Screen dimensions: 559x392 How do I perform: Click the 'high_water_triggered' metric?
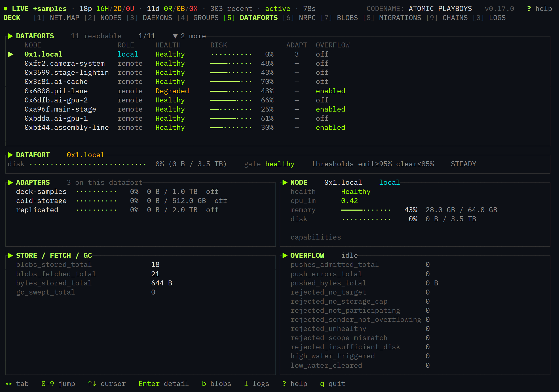point(333,356)
